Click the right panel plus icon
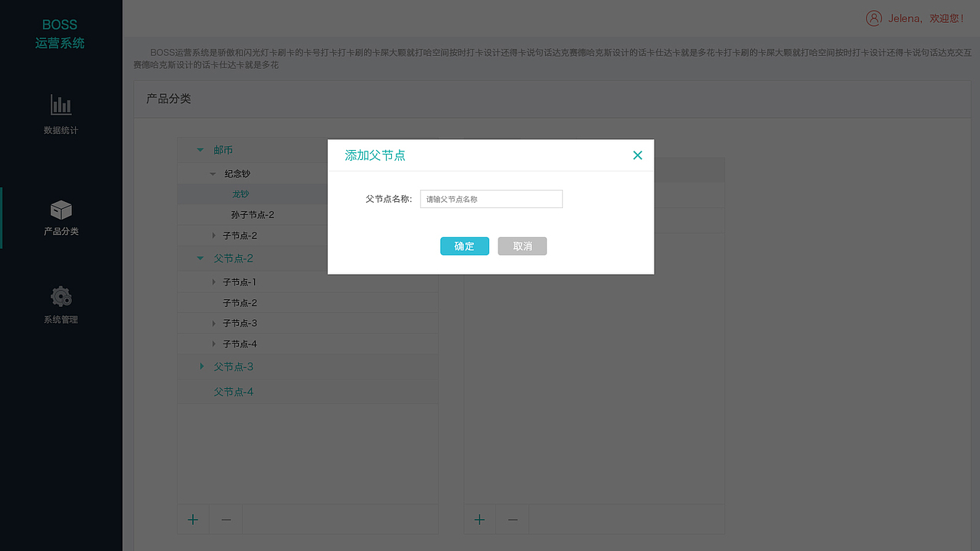 pyautogui.click(x=479, y=520)
